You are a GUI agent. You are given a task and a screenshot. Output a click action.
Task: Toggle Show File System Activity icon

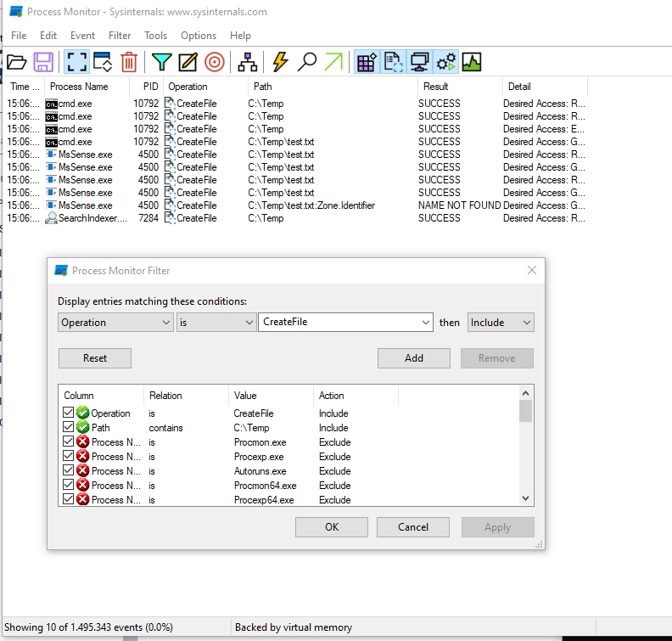[393, 62]
